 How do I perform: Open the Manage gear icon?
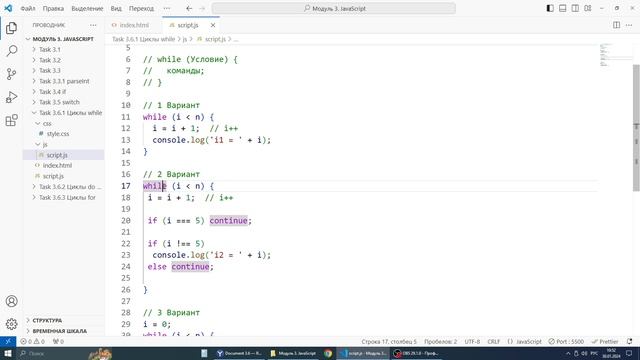(11, 324)
